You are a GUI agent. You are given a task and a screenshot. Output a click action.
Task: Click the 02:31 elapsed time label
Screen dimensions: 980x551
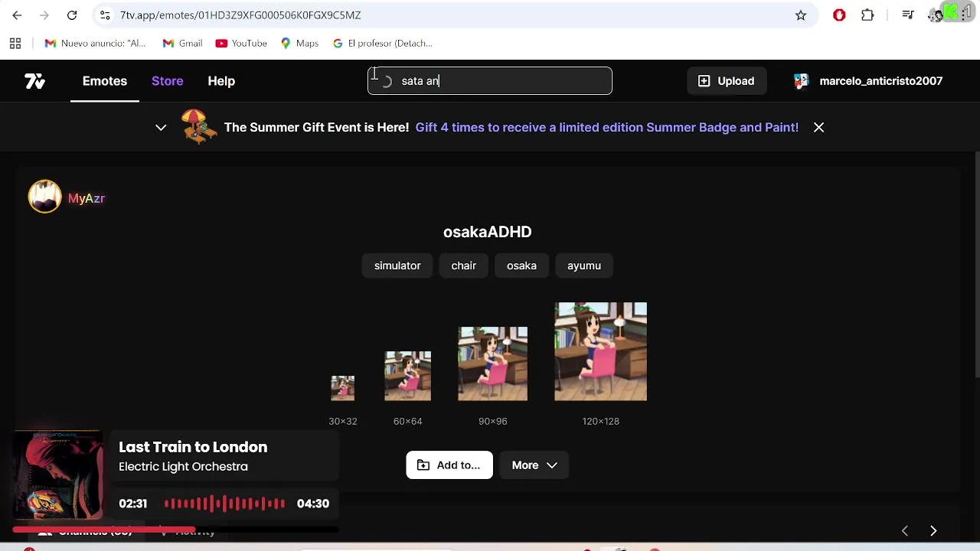132,504
